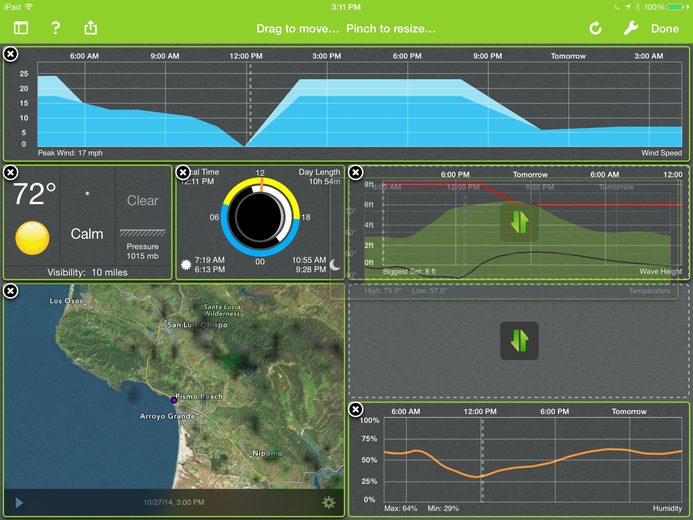The height and width of the screenshot is (520, 693).
Task: Tap Day Length 10h 54m text
Action: [320, 177]
